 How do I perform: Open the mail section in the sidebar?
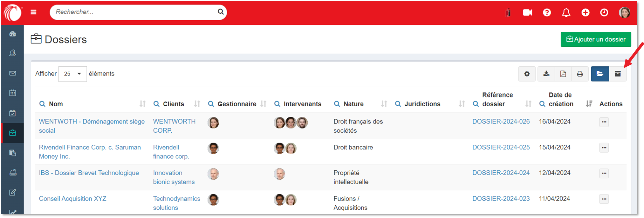click(13, 73)
